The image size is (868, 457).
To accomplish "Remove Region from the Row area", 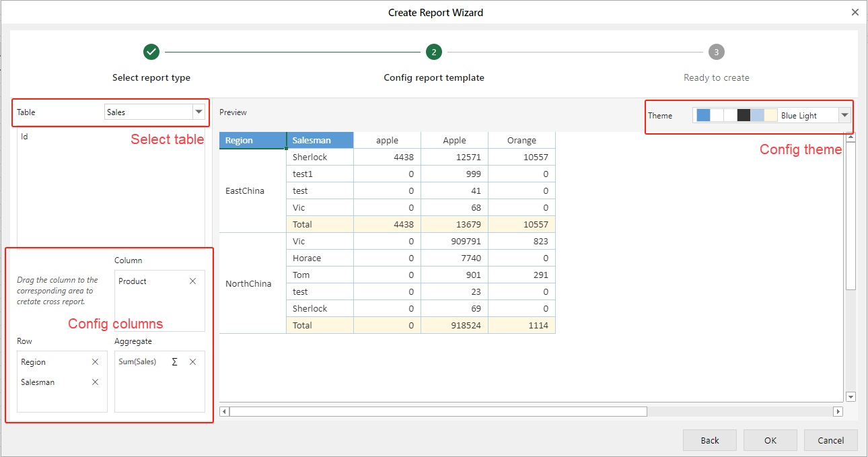I will (95, 362).
